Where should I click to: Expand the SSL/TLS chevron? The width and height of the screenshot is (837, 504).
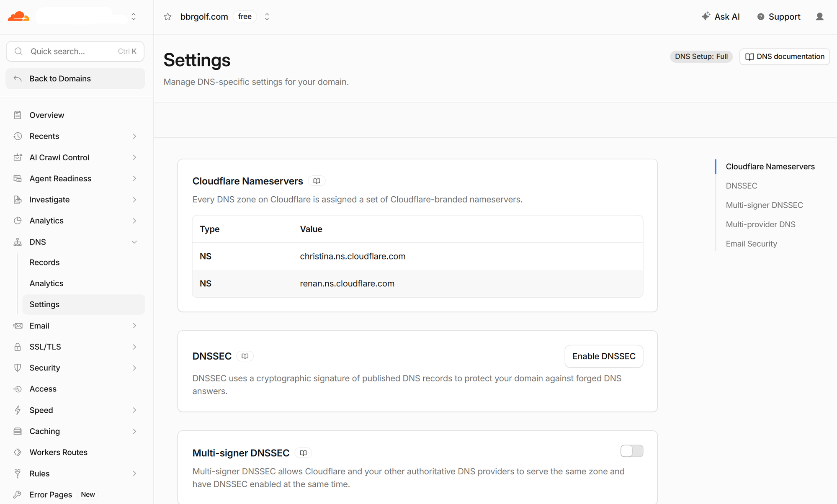pos(134,347)
